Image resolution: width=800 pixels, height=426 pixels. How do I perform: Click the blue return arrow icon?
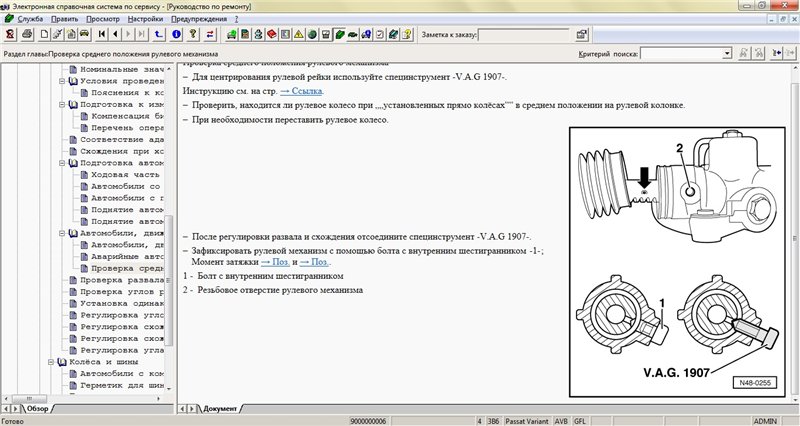coord(159,34)
